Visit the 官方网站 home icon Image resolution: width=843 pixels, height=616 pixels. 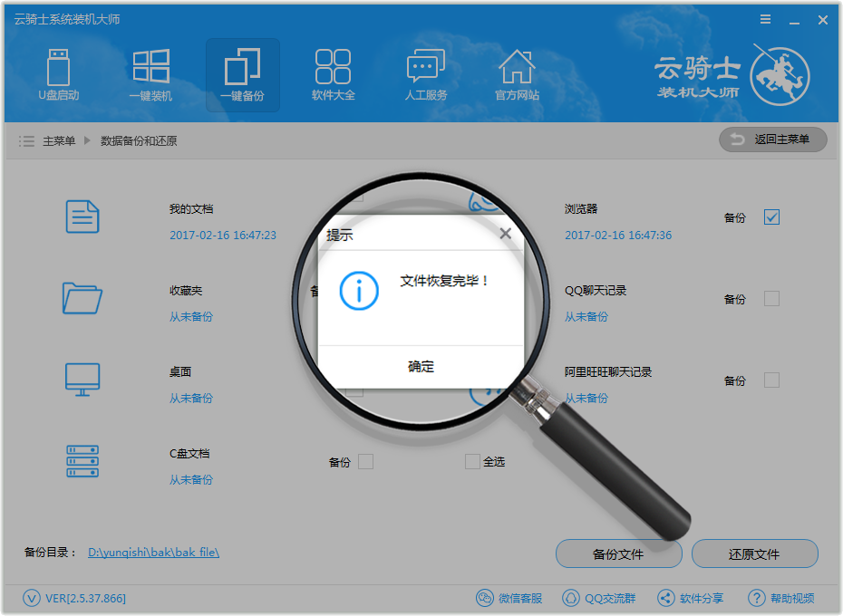coord(517,74)
